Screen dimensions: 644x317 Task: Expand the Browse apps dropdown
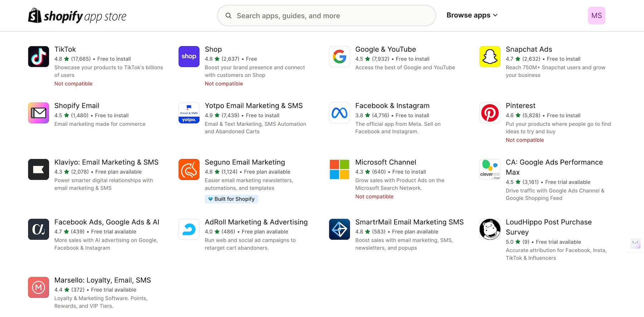(x=472, y=15)
